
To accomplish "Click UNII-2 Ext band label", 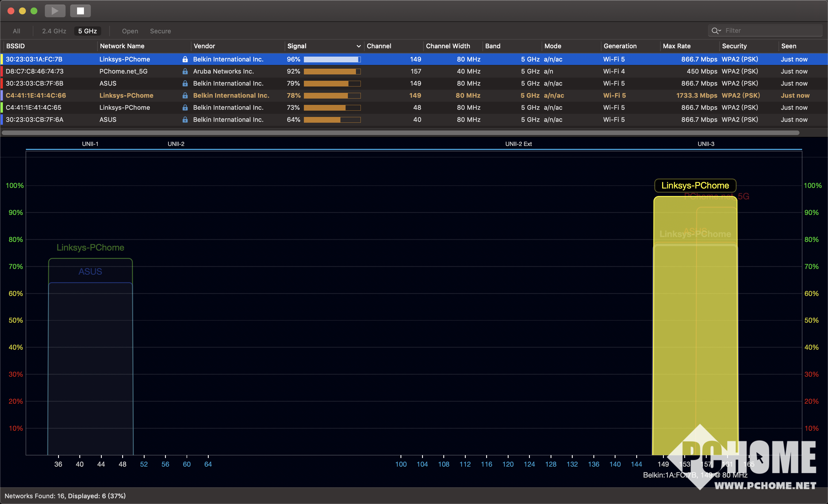I will pos(519,144).
